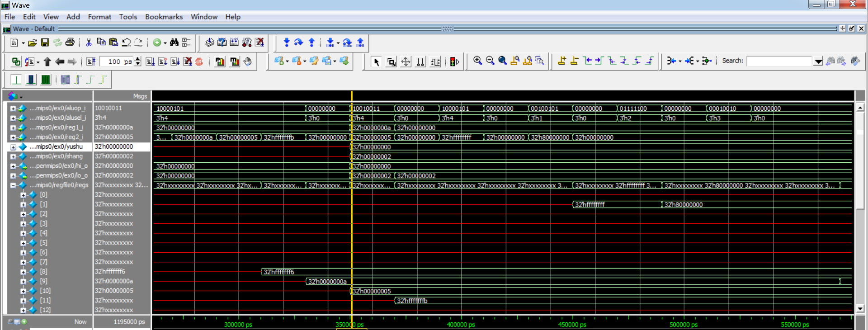Open the Search field dropdown arrow
Image resolution: width=868 pixels, height=330 pixels.
818,61
